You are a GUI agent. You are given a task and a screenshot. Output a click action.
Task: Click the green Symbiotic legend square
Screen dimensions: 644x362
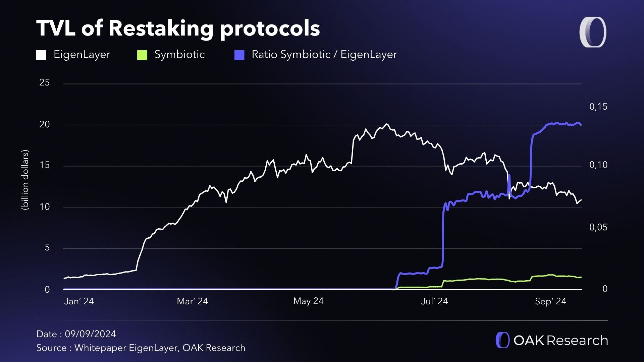pos(142,55)
